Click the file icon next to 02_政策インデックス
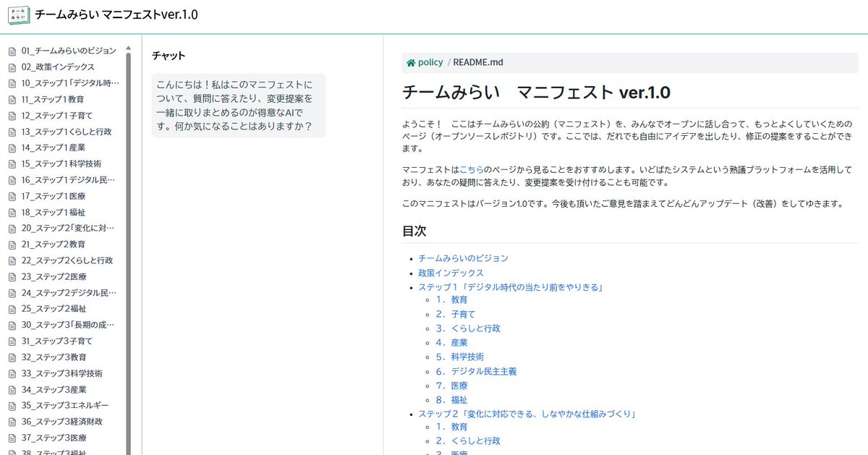Image resolution: width=868 pixels, height=455 pixels. [x=12, y=67]
